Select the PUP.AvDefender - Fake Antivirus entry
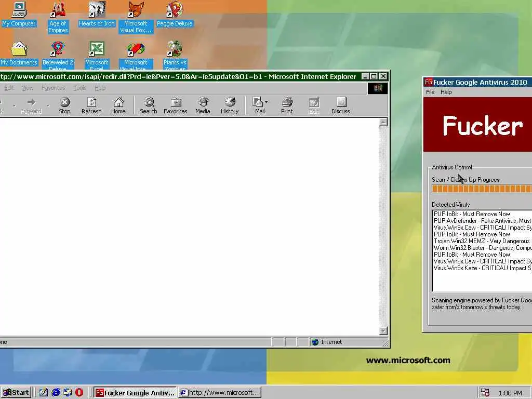532x399 pixels. tap(483, 221)
